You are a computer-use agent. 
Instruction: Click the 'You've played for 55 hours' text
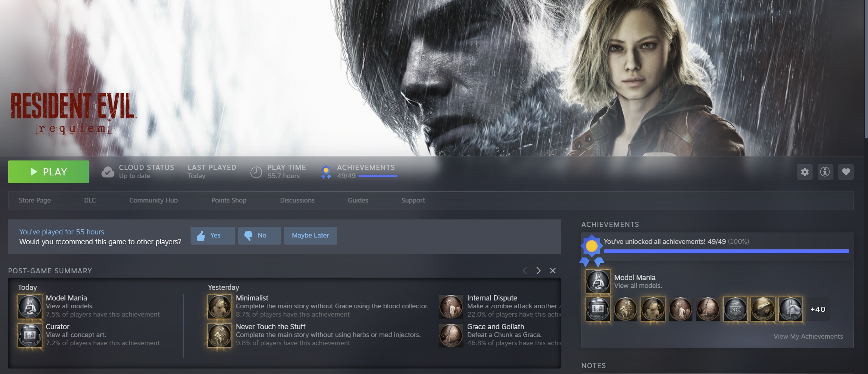[x=62, y=232]
